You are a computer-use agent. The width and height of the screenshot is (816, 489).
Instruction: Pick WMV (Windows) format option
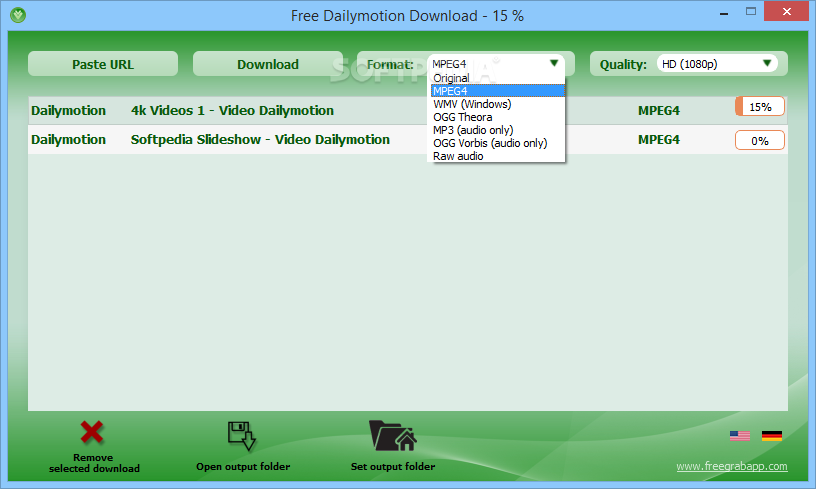point(498,104)
